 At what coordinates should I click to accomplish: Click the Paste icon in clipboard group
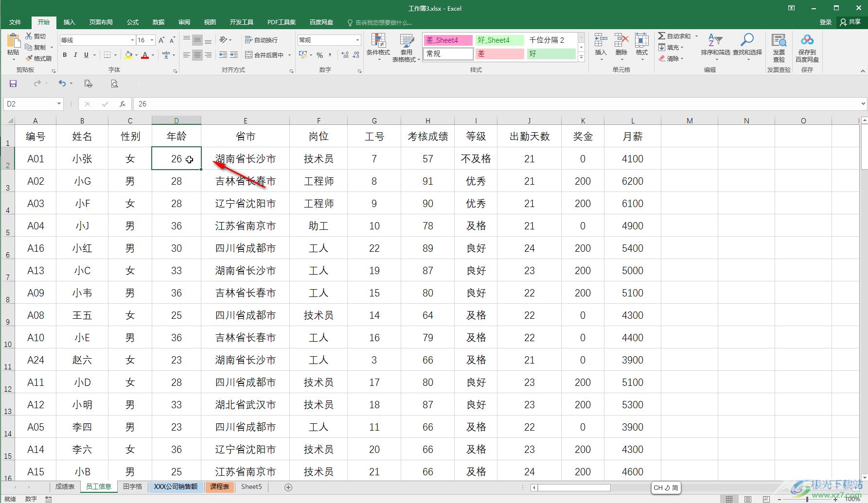pos(13,41)
